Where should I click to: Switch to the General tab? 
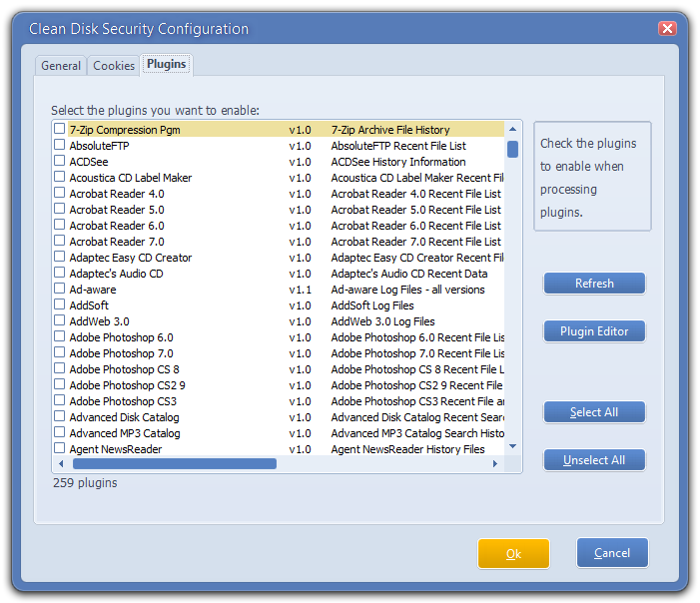point(61,66)
